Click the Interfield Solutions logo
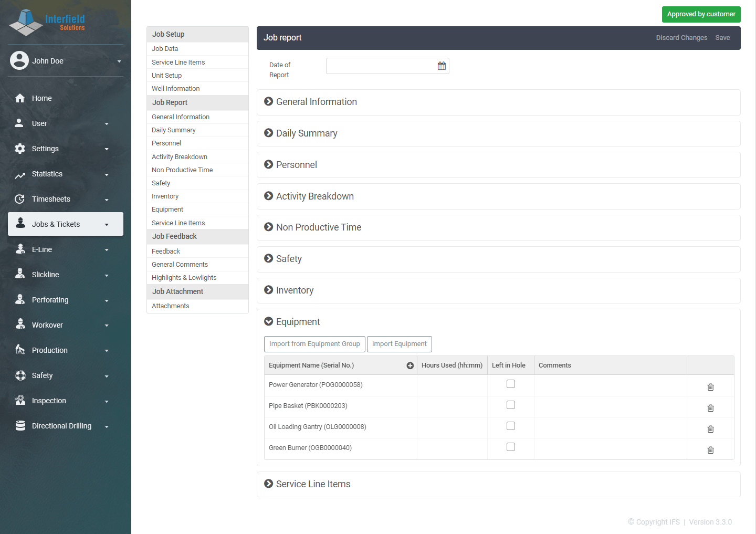 click(47, 22)
